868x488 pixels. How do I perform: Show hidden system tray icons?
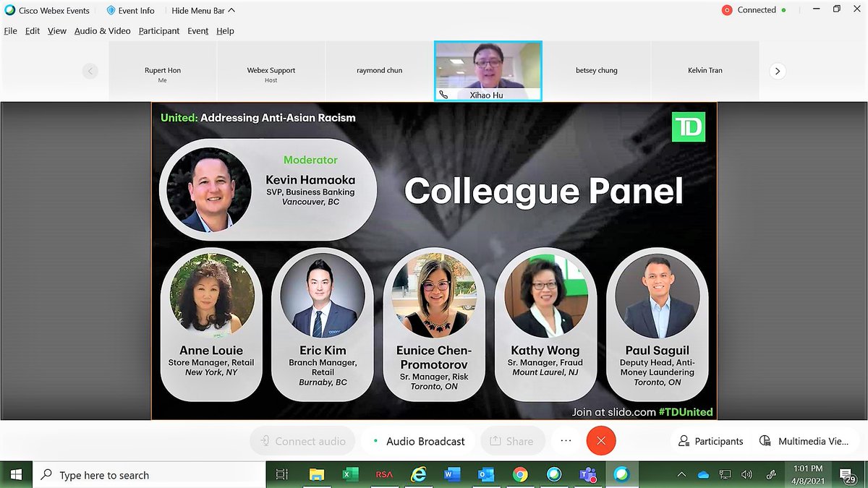pyautogui.click(x=681, y=475)
